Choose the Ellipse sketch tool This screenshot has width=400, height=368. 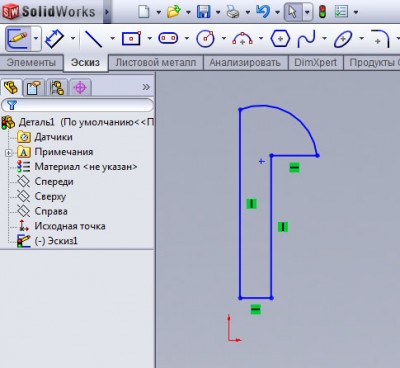click(343, 39)
